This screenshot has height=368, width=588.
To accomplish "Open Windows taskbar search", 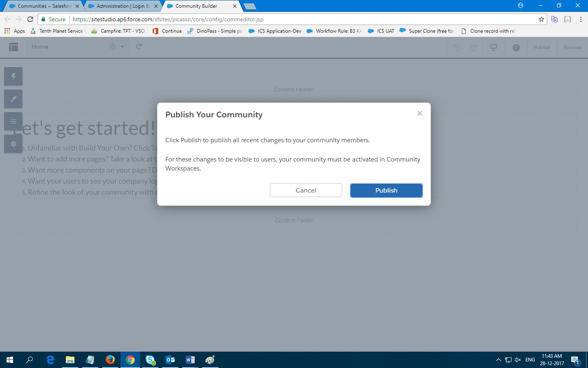I will point(29,360).
